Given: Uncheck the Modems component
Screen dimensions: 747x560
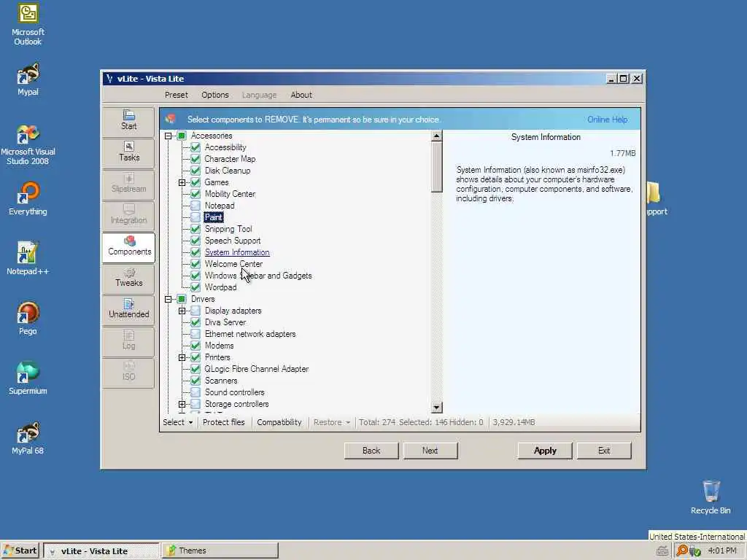Looking at the screenshot, I should pyautogui.click(x=196, y=346).
